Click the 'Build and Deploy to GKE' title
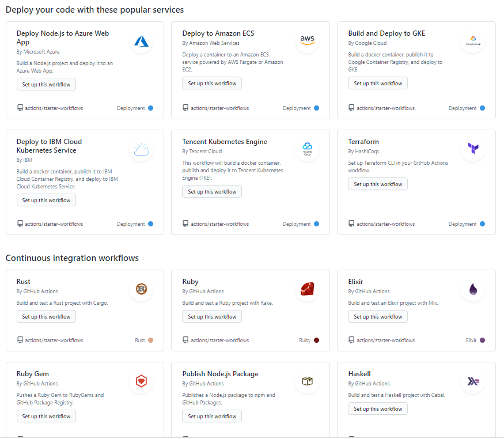 point(386,33)
